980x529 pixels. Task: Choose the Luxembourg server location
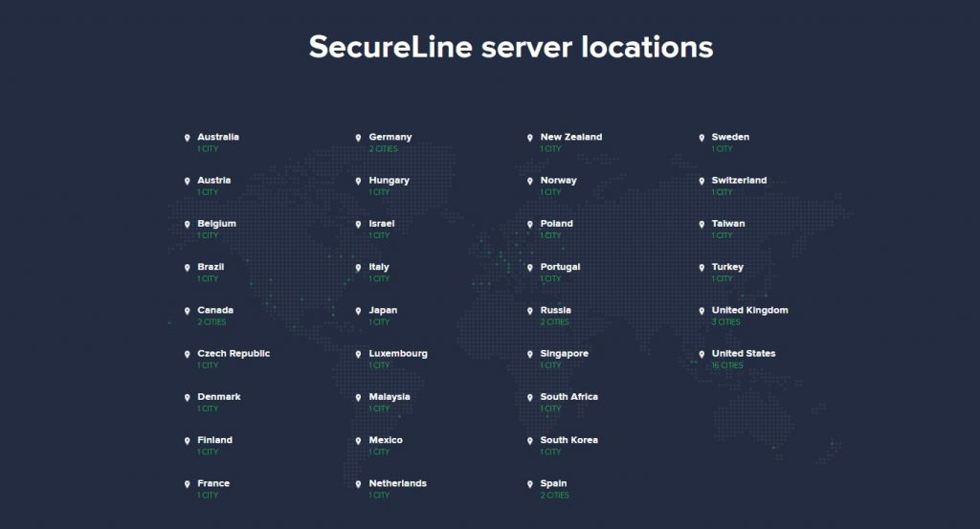coord(398,353)
